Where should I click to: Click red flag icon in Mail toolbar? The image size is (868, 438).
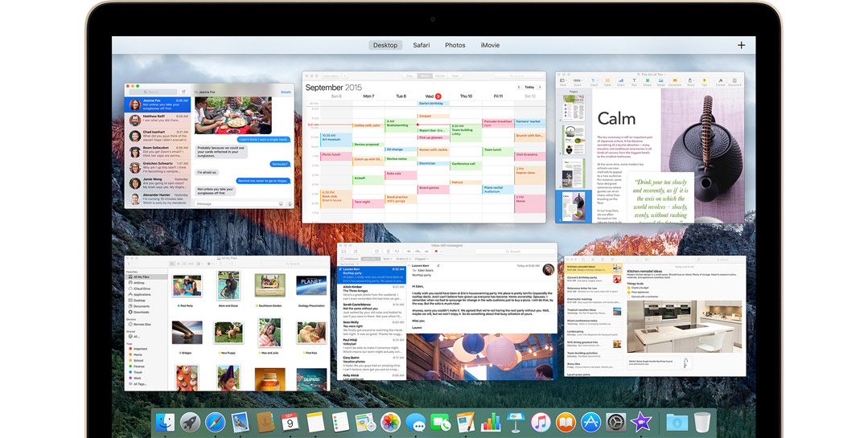tap(436, 252)
